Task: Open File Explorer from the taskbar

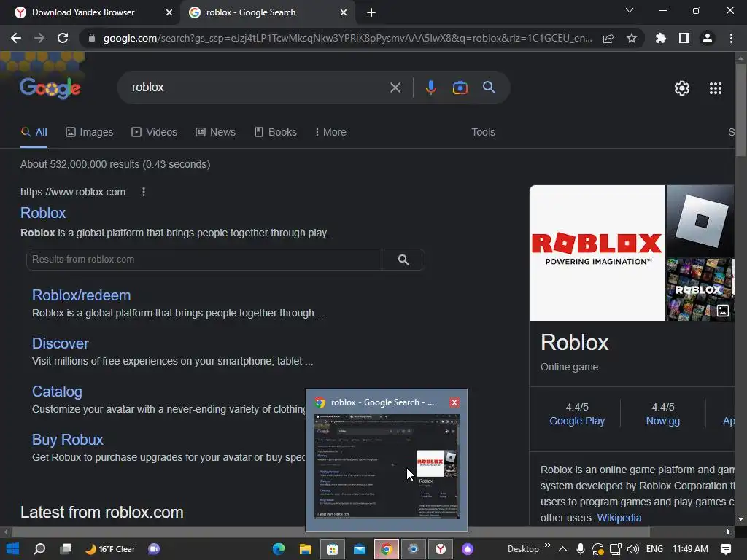Action: pyautogui.click(x=306, y=549)
